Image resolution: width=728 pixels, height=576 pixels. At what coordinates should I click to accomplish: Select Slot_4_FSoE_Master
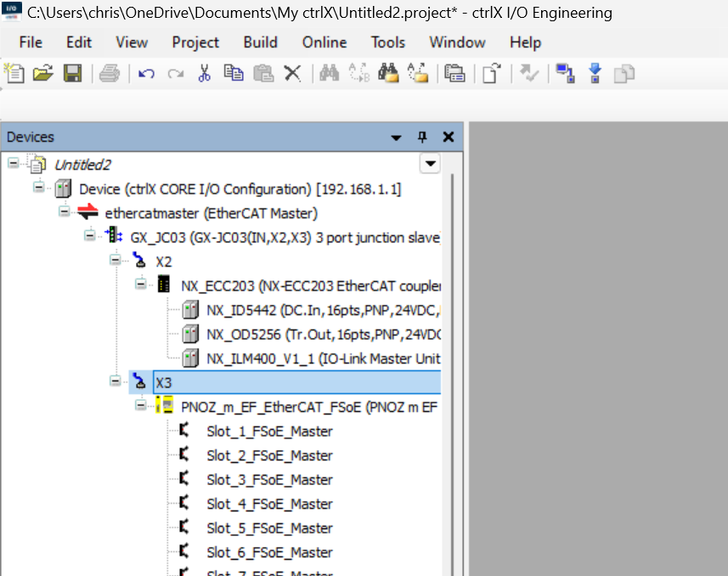pos(270,504)
